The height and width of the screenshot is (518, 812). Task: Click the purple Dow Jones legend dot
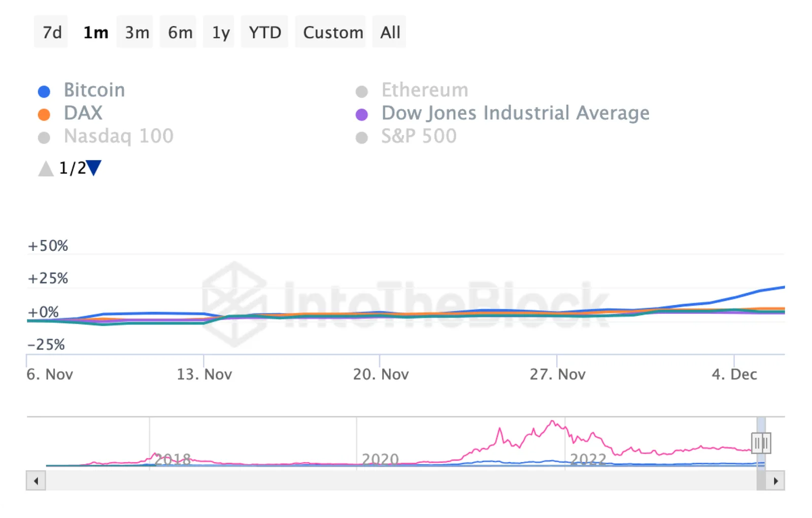pos(362,115)
